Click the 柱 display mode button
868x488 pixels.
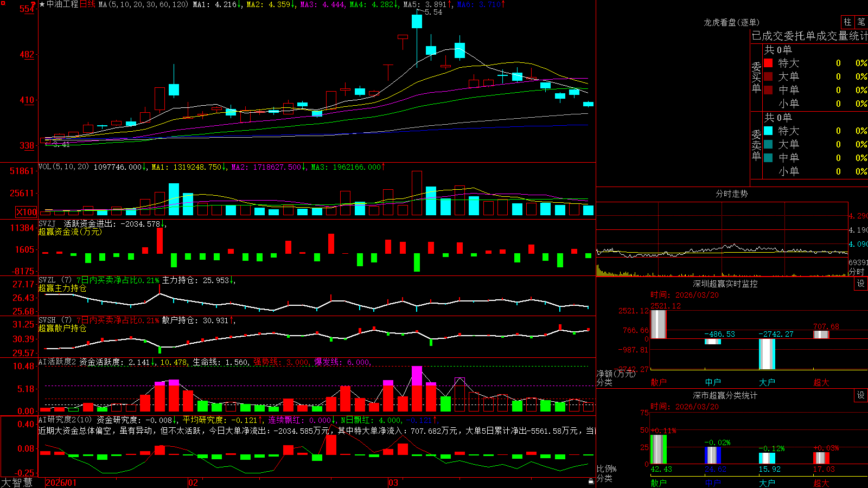(847, 22)
